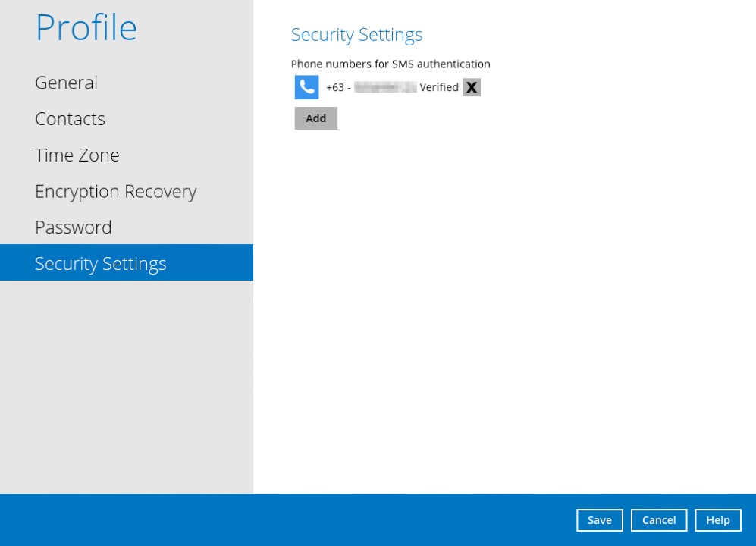Click empty gray sidebar area below Security Settings

pos(126,387)
